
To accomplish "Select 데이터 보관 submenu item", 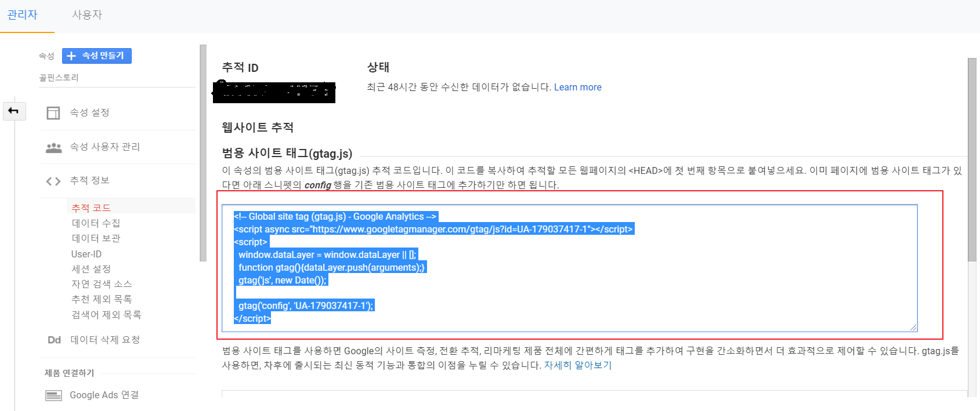I will pos(96,238).
